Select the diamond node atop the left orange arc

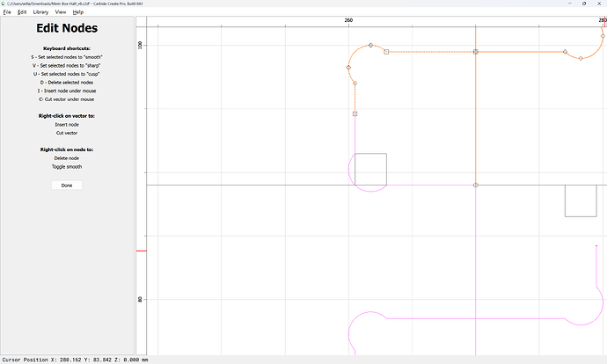[x=371, y=45]
